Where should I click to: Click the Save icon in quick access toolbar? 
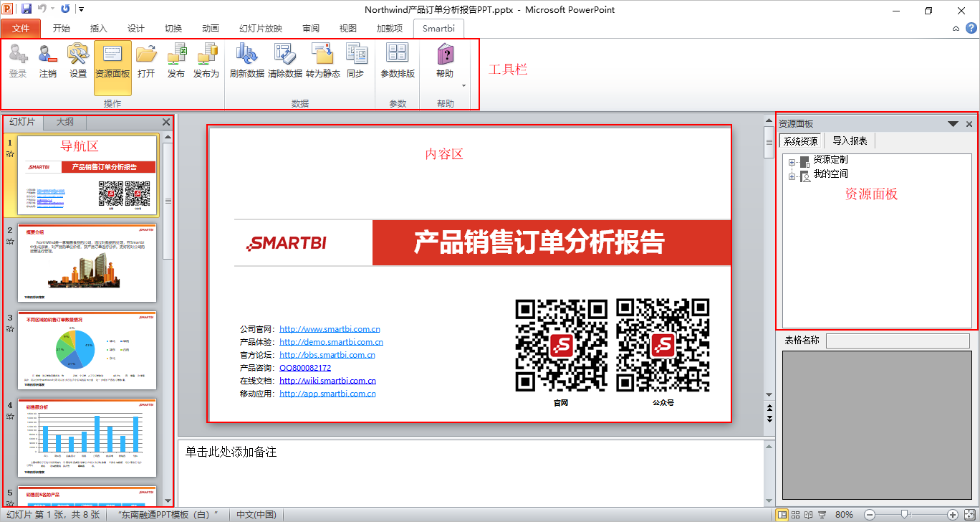pyautogui.click(x=27, y=9)
